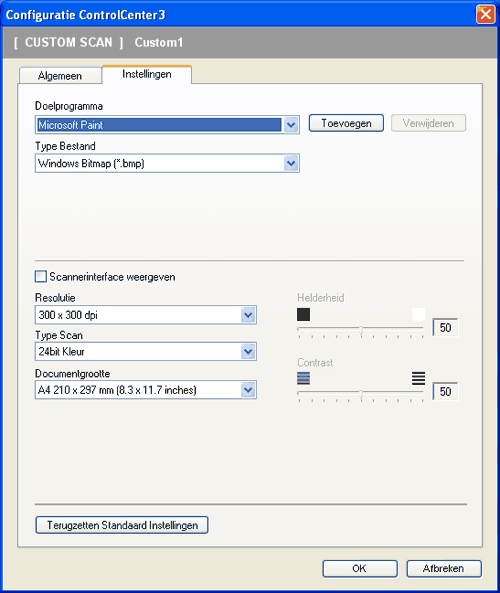Click the Verwijderen button

pos(428,123)
